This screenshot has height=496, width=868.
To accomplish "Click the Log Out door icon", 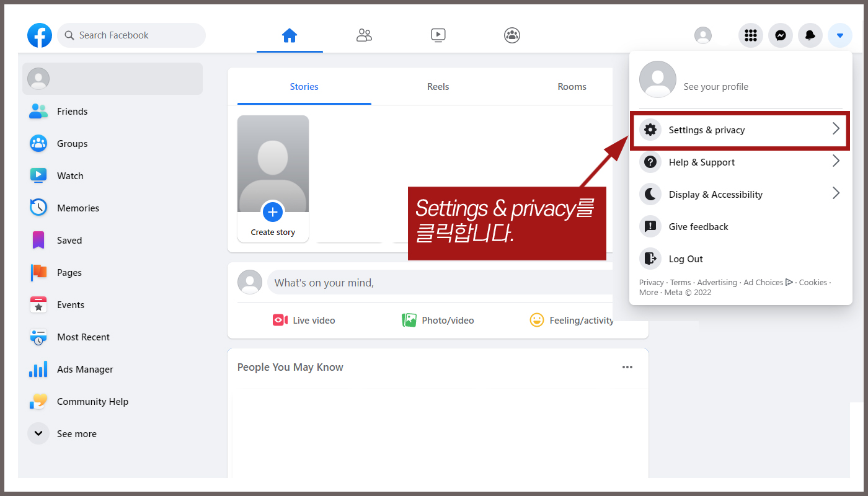I will (x=650, y=259).
